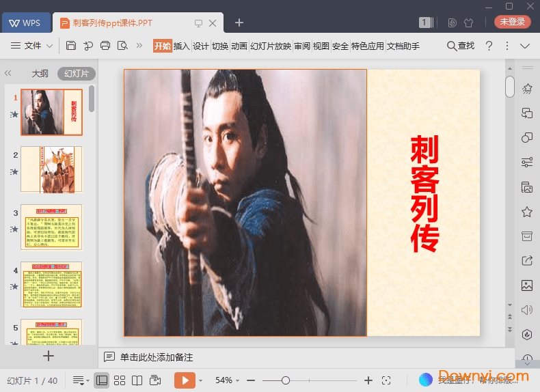Image resolution: width=540 pixels, height=392 pixels.
Task: Expand the dropdown arrow next to 文件
Action: [x=50, y=46]
